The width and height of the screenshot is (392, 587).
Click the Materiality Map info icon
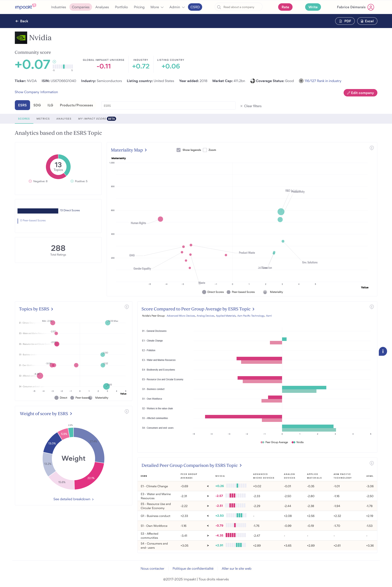point(371,148)
